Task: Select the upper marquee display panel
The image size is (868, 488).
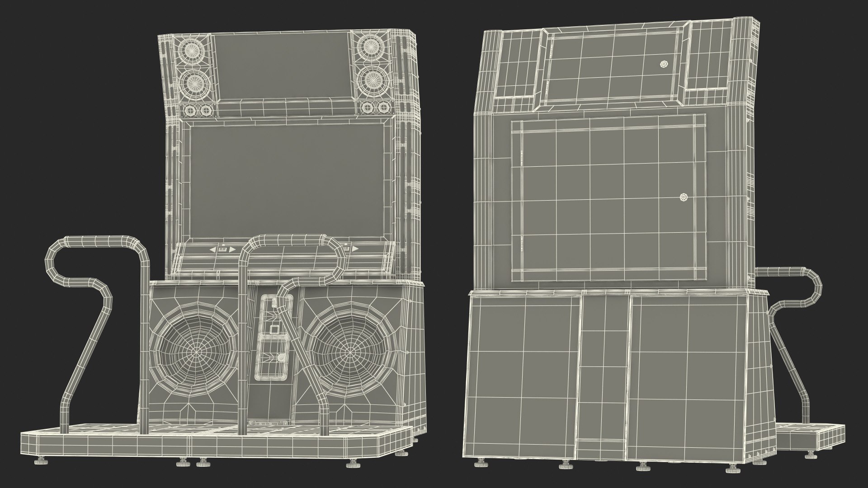Action: [x=283, y=66]
